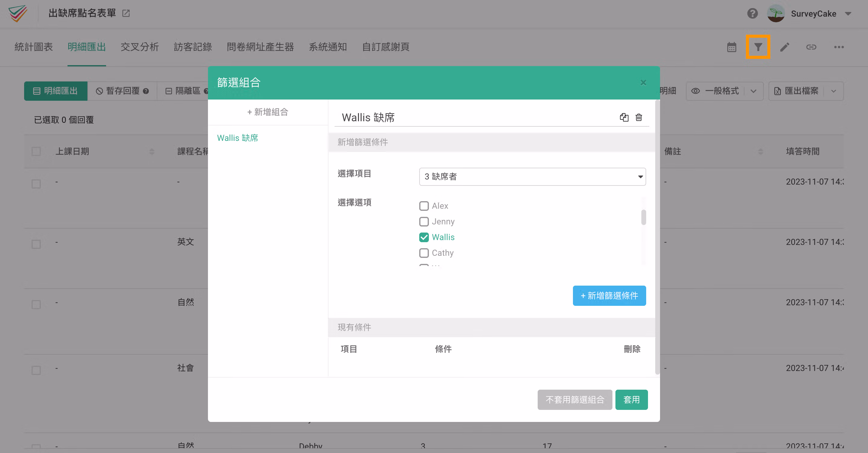Viewport: 868px width, 453px height.
Task: Click the 填答時間 column header
Action: point(802,151)
